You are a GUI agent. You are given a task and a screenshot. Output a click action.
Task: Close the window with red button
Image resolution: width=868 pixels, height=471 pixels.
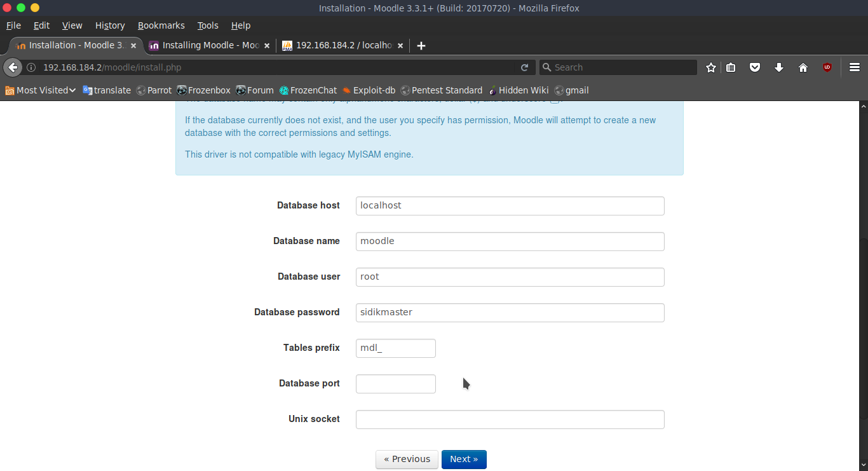7,8
